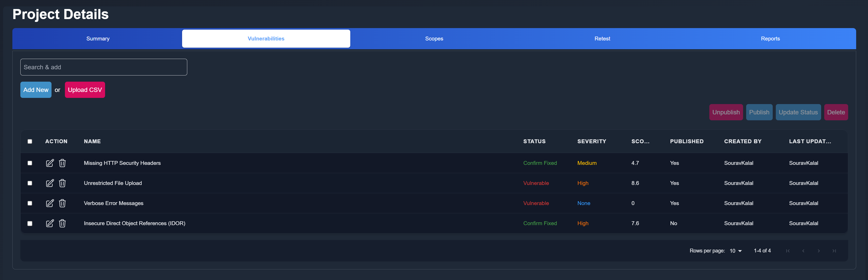
Task: Delete the IDOR vulnerability using trash icon
Action: click(62, 223)
